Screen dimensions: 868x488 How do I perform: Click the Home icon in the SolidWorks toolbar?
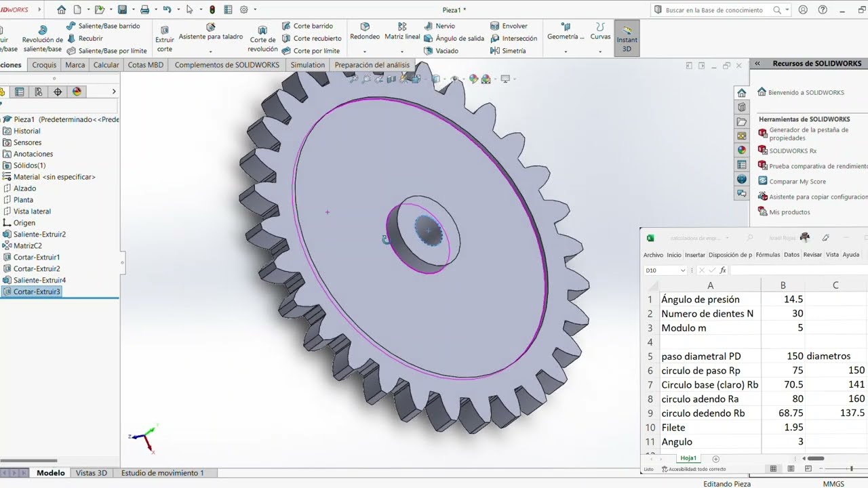point(62,9)
